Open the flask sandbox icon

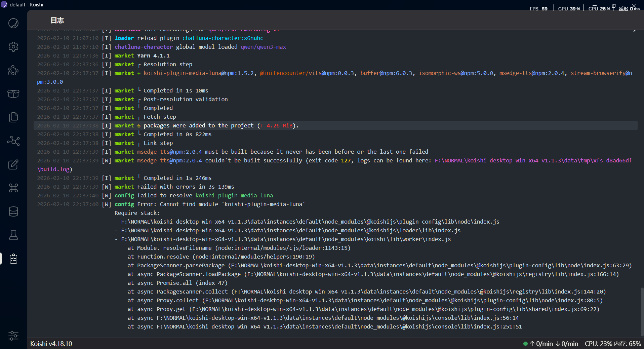[x=13, y=235]
